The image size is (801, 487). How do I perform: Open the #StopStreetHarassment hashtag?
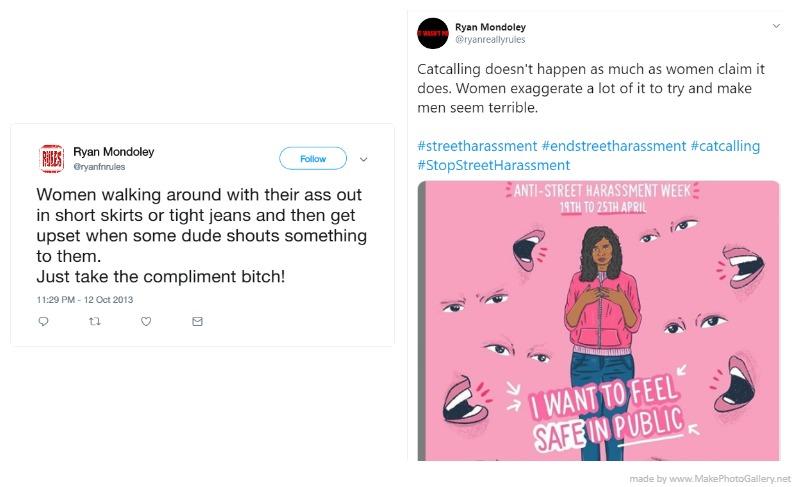click(493, 166)
